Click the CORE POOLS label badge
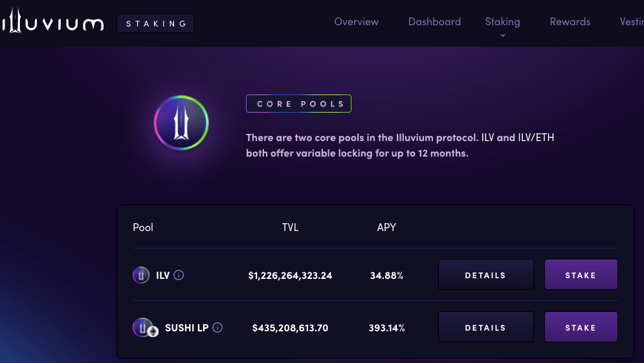644x363 pixels. pyautogui.click(x=298, y=104)
